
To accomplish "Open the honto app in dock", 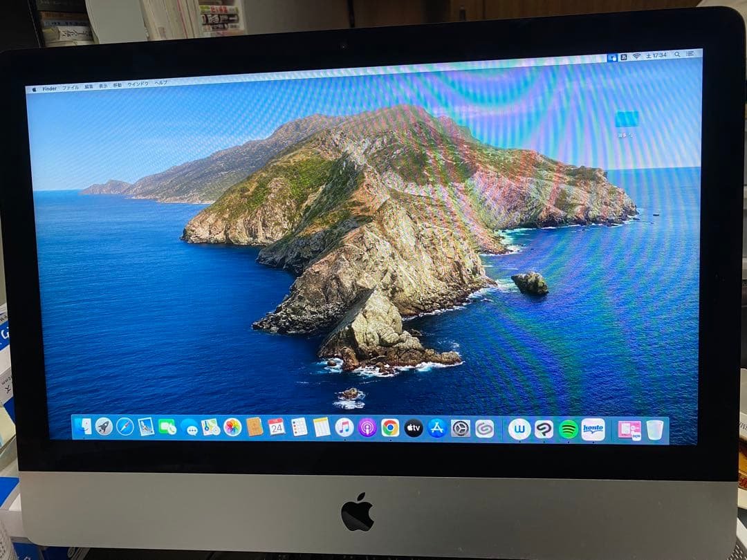I will point(593,429).
